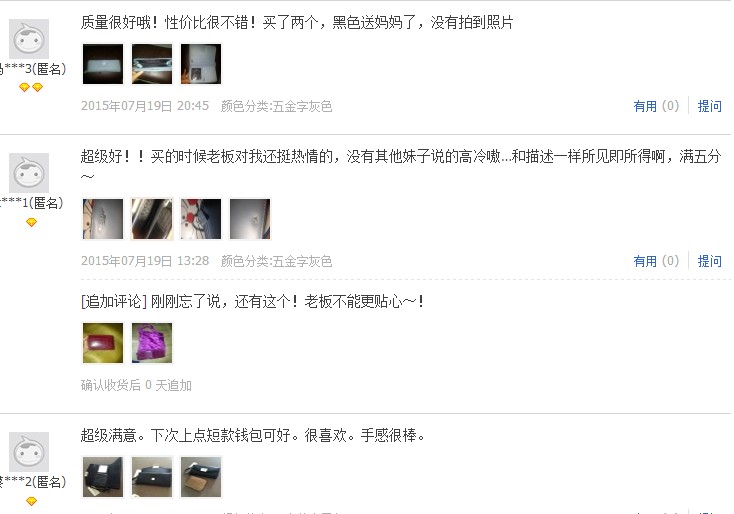Image resolution: width=734 pixels, height=514 pixels.
Task: Mark the 20:45 review as 有用
Action: (x=656, y=106)
